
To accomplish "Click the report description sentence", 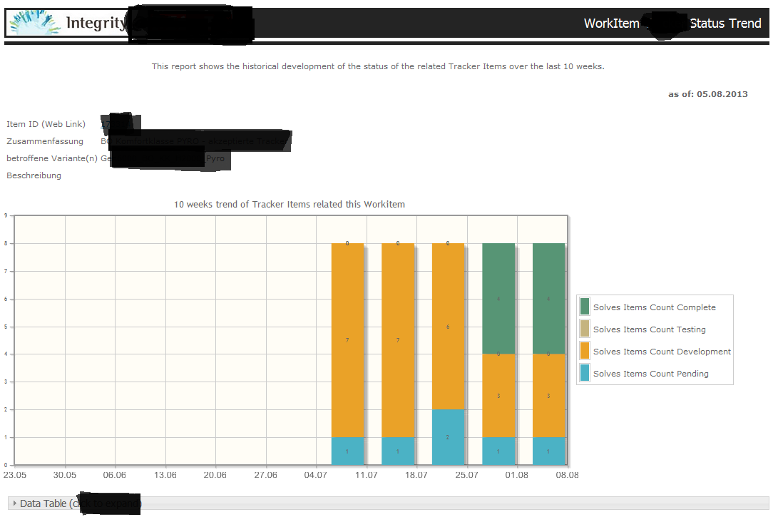I will (x=378, y=66).
